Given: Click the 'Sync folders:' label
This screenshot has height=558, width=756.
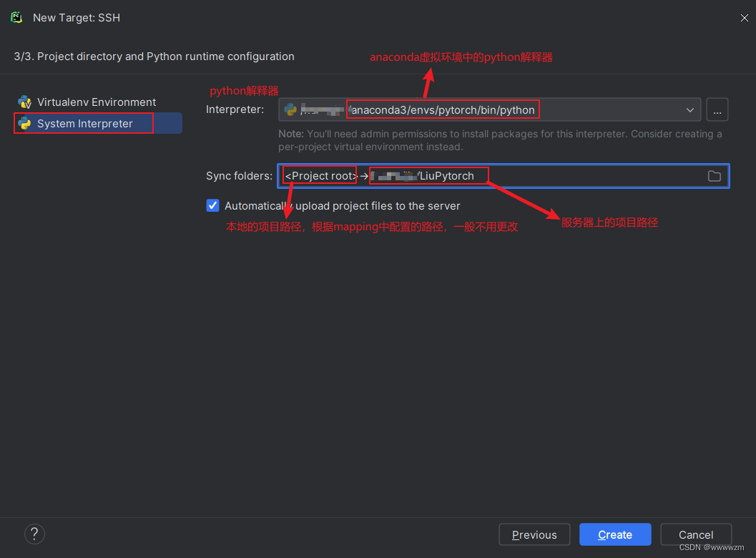Looking at the screenshot, I should tap(239, 176).
